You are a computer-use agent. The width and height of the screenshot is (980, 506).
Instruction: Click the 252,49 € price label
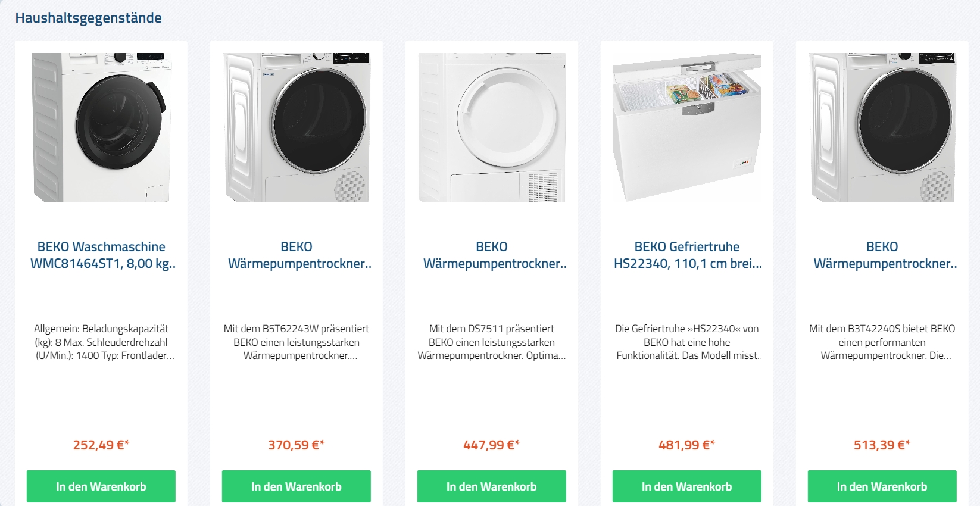[x=101, y=445]
